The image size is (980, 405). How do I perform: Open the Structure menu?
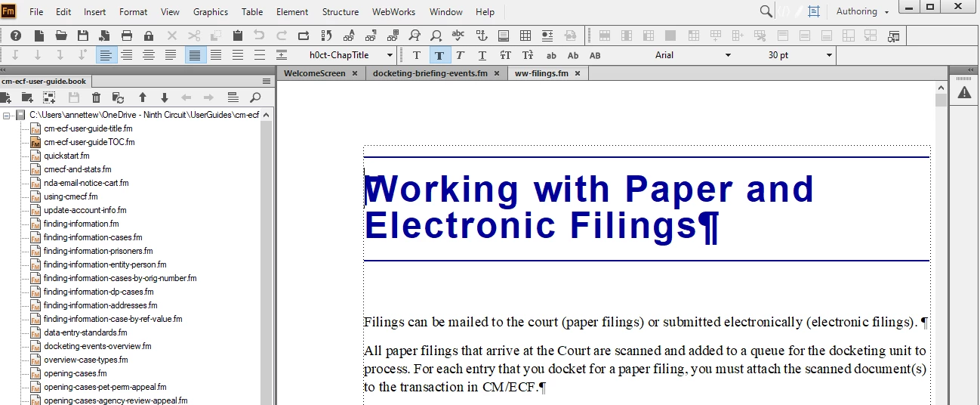tap(341, 12)
